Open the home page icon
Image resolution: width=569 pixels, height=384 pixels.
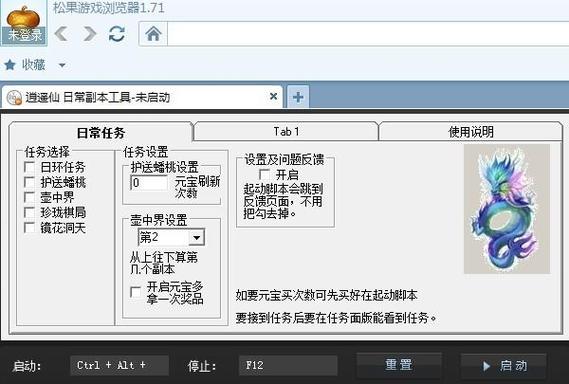coord(153,34)
